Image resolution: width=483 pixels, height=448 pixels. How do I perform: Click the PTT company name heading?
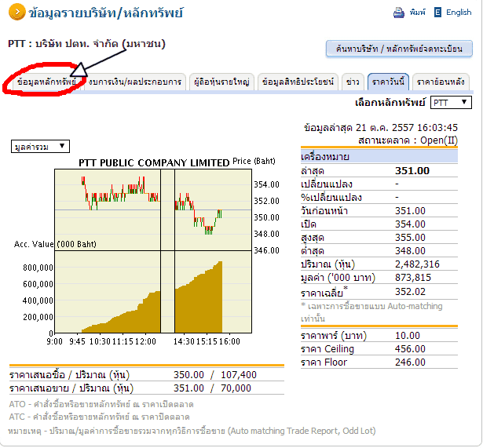(86, 44)
